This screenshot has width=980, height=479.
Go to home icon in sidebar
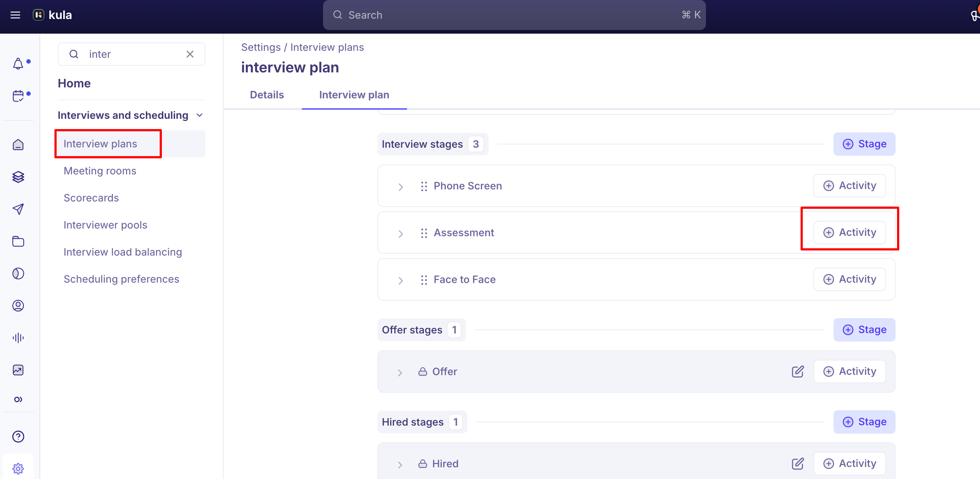[x=18, y=145]
